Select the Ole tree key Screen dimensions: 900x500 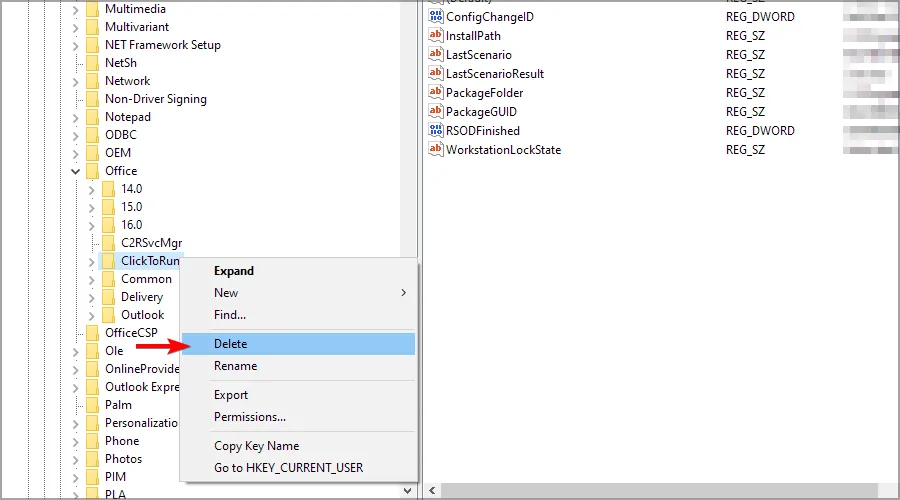coord(114,351)
